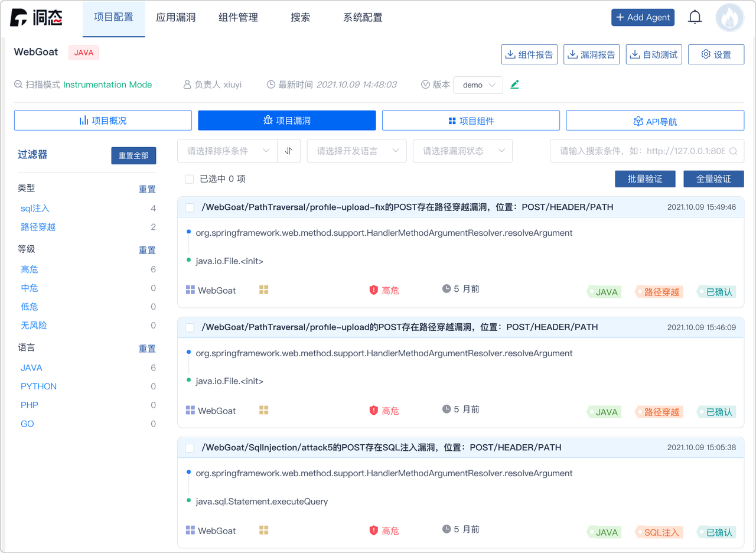Click the Add Agent button
The image size is (756, 553).
pyautogui.click(x=643, y=18)
